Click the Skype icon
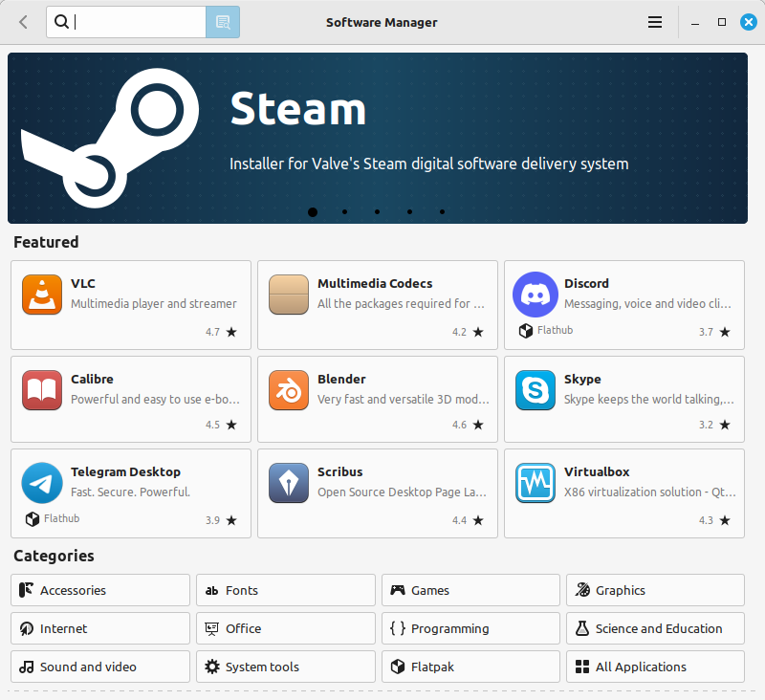The height and width of the screenshot is (700, 765). pos(535,390)
